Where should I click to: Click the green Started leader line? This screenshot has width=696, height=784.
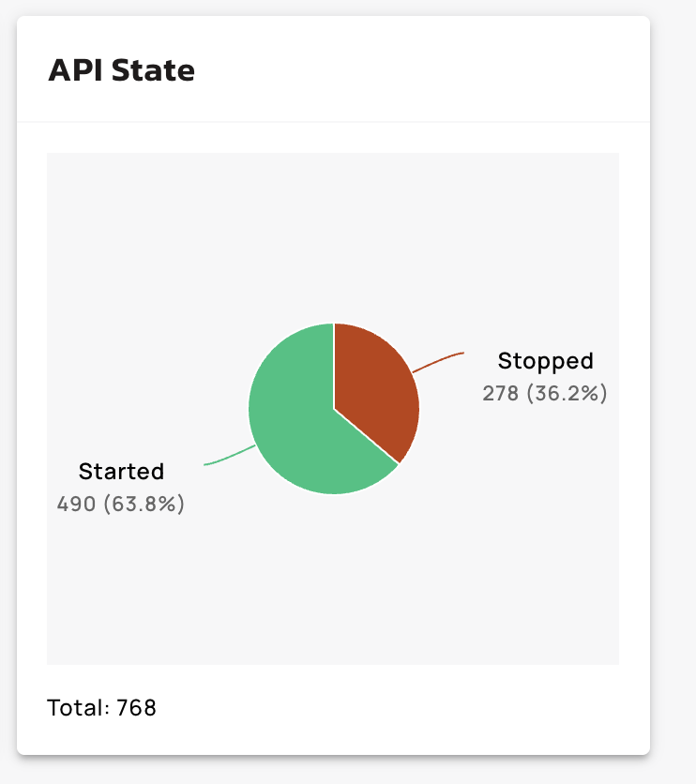(x=228, y=457)
